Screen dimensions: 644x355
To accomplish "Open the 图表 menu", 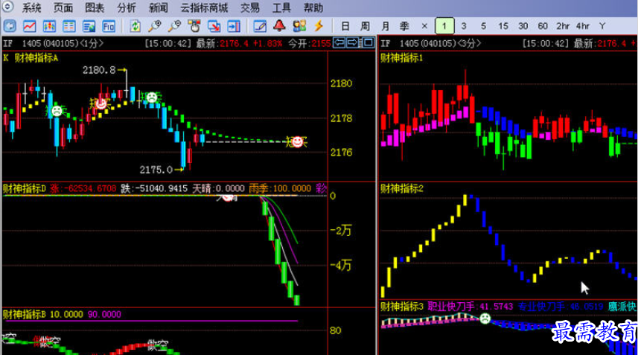I will (x=95, y=7).
